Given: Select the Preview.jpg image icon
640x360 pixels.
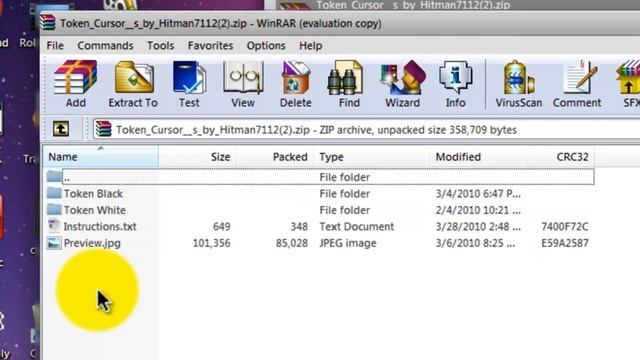Looking at the screenshot, I should [54, 243].
